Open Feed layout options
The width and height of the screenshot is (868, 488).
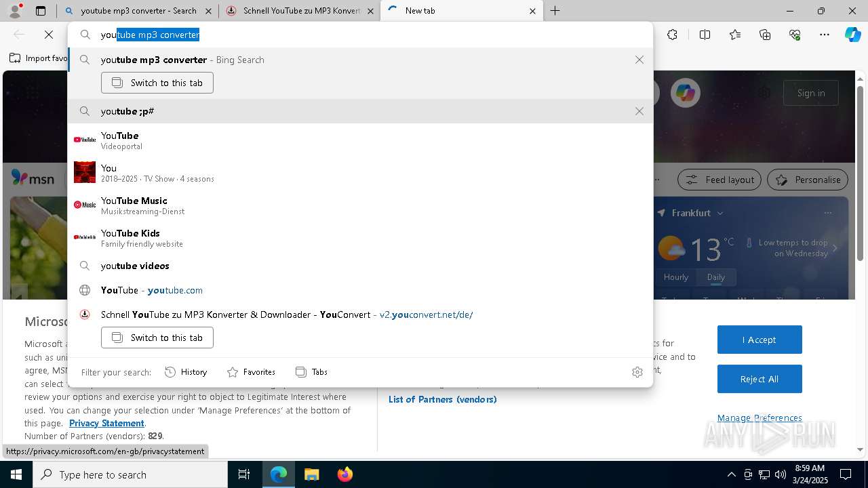click(x=719, y=180)
